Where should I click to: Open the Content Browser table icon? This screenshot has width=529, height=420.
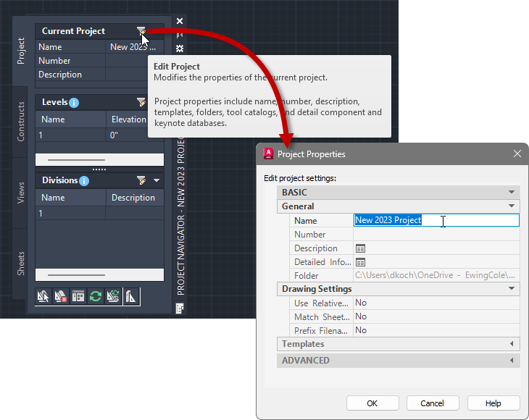[78, 297]
